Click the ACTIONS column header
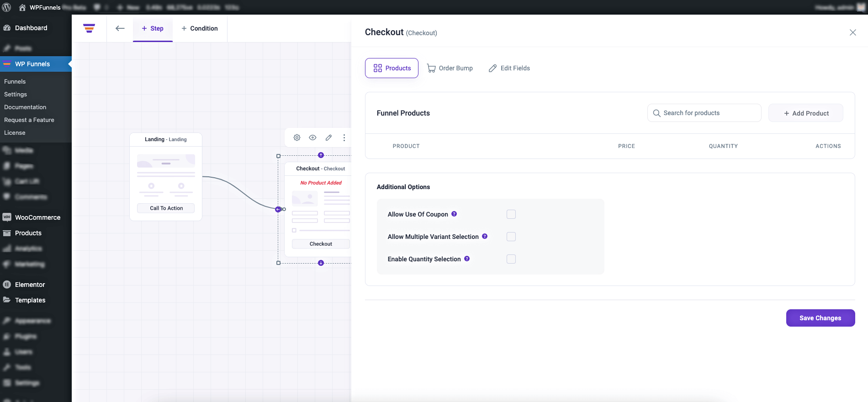The height and width of the screenshot is (402, 868). [828, 146]
